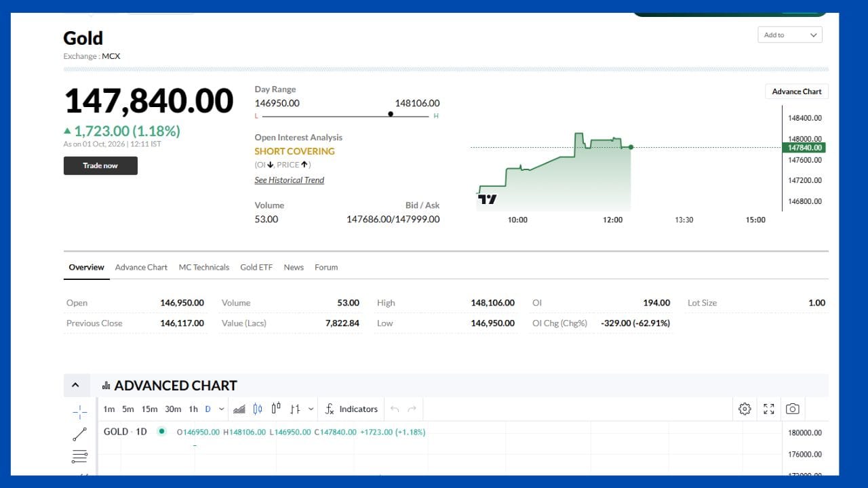Screen dimensions: 868x488
Task: Select the trend line drawing tool
Action: 79,434
